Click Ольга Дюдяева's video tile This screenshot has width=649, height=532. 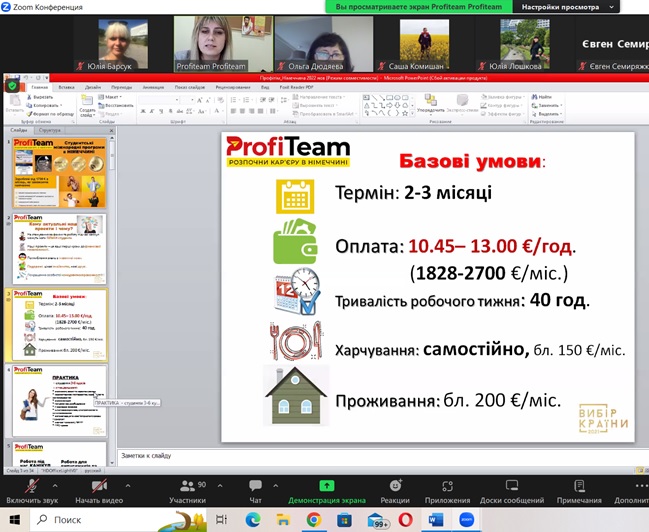(x=324, y=44)
